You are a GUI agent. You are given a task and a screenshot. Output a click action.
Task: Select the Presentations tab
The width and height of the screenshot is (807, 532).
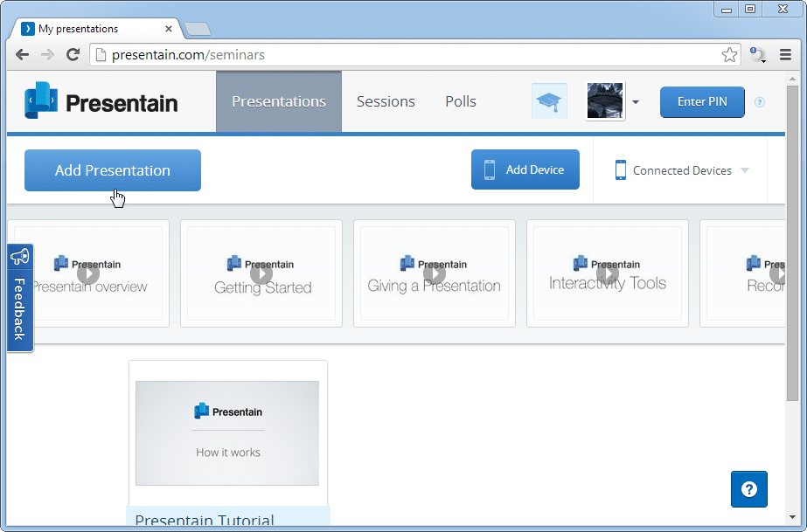click(279, 101)
